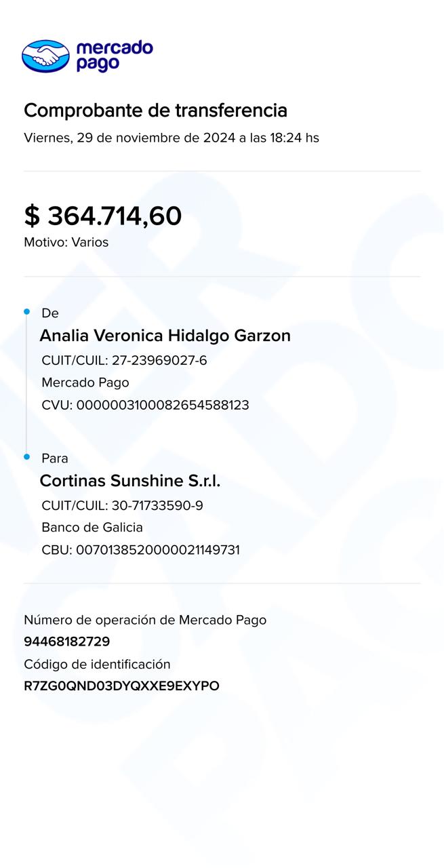The height and width of the screenshot is (868, 444).
Task: Click the blue bullet beside "Para"
Action: pos(27,457)
